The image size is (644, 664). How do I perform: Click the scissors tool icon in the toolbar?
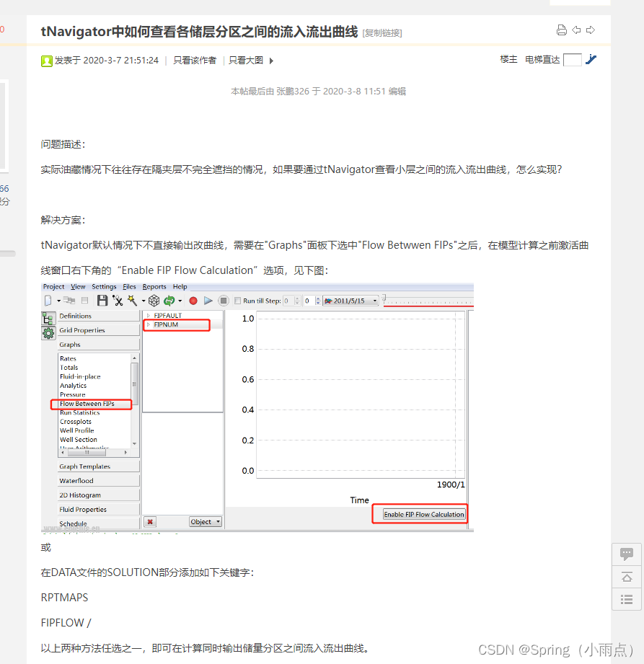(118, 301)
